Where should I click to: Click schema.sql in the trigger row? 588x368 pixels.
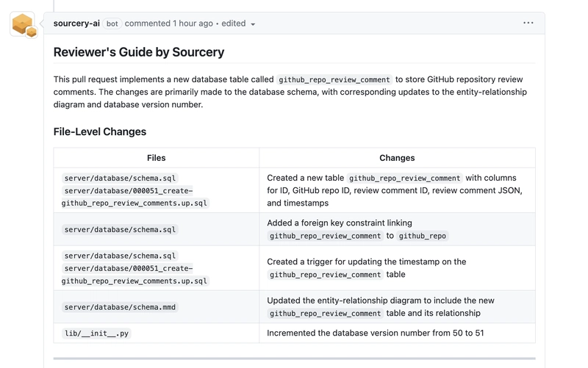(x=120, y=256)
